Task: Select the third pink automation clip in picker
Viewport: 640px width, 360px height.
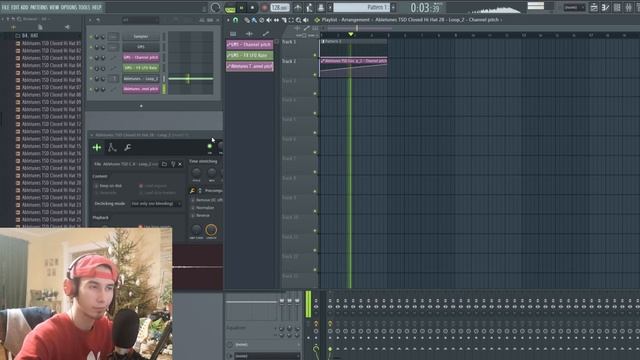Action: (x=250, y=66)
